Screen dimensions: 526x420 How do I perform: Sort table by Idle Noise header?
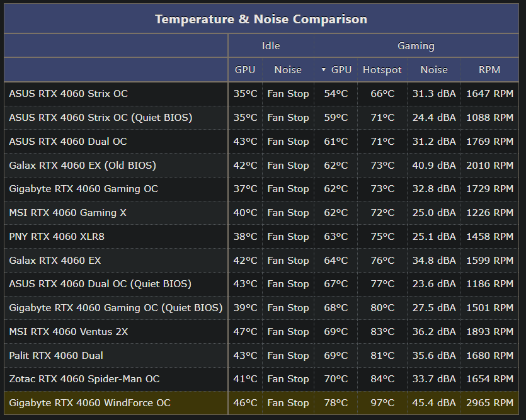[288, 70]
